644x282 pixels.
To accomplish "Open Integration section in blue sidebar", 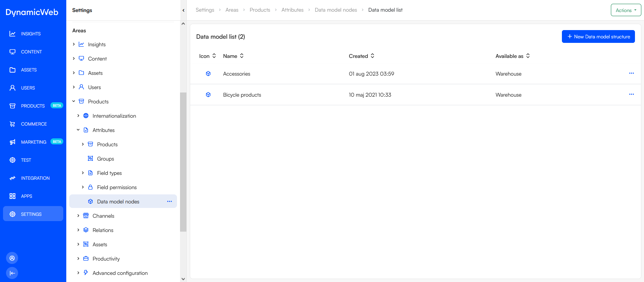I will tap(33, 178).
